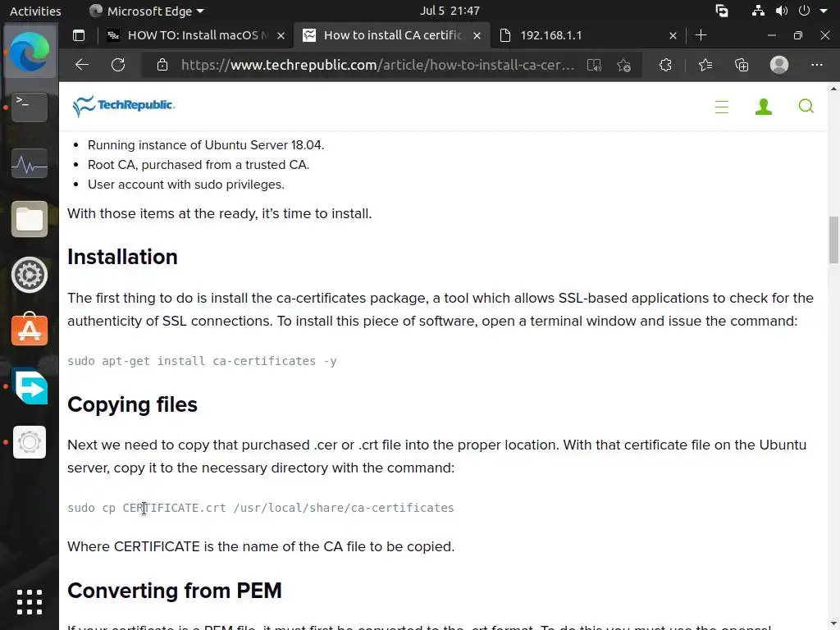This screenshot has height=630, width=840.
Task: Open Immersive Reader icon in address bar
Action: [594, 65]
